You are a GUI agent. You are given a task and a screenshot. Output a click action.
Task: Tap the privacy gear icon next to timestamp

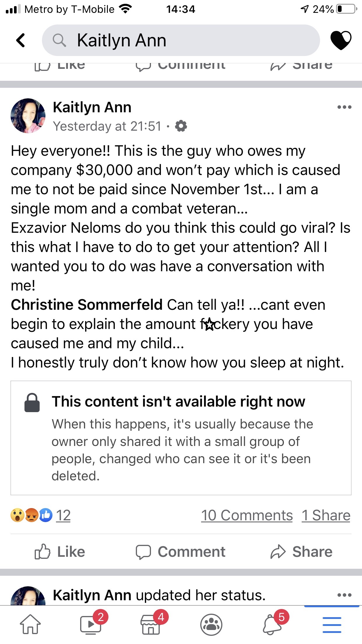(181, 126)
